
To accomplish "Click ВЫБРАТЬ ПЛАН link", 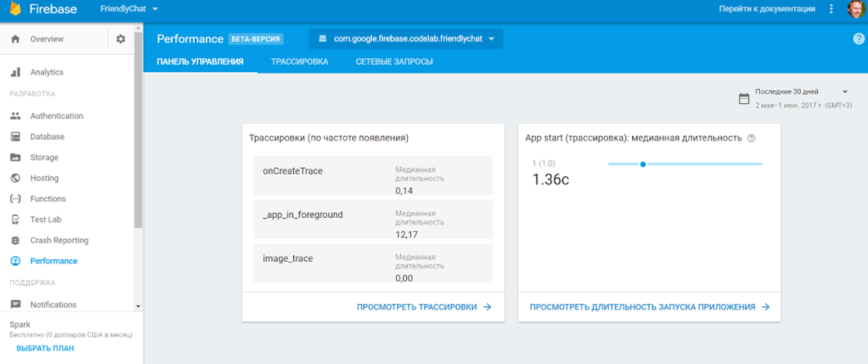I will click(46, 348).
